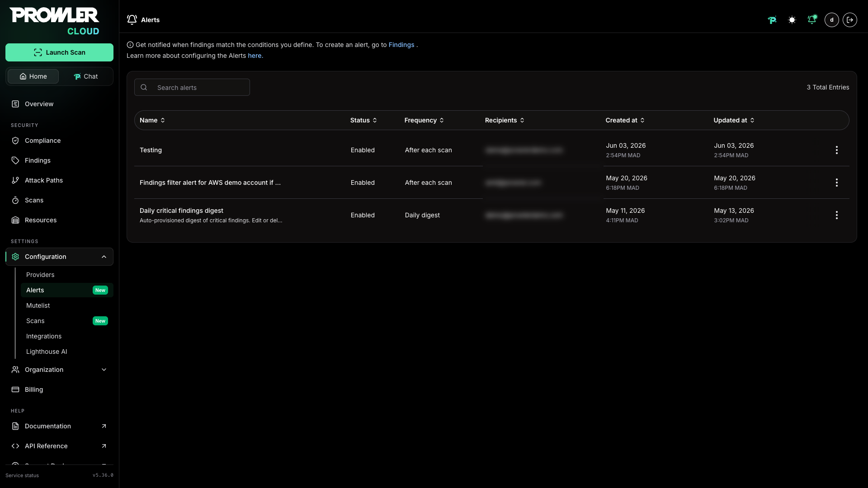The image size is (868, 488).
Task: Click the Scans stopwatch icon
Action: pyautogui.click(x=15, y=200)
